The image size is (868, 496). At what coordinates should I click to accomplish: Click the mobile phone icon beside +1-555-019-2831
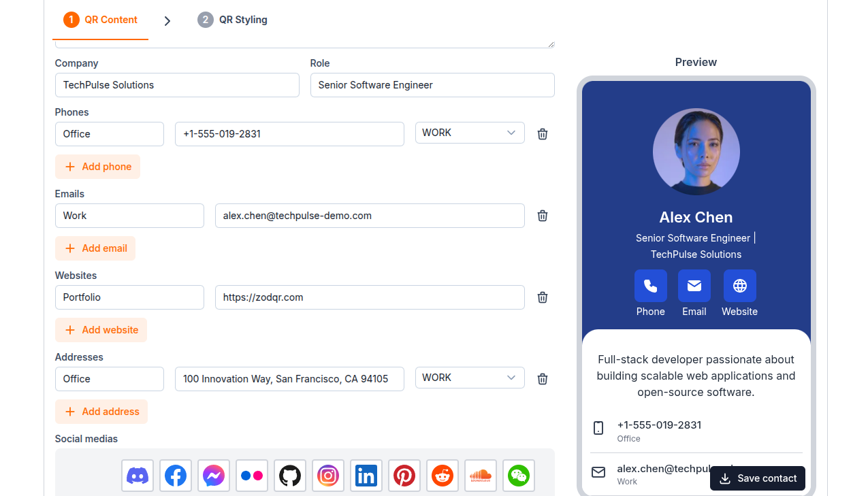tap(598, 428)
